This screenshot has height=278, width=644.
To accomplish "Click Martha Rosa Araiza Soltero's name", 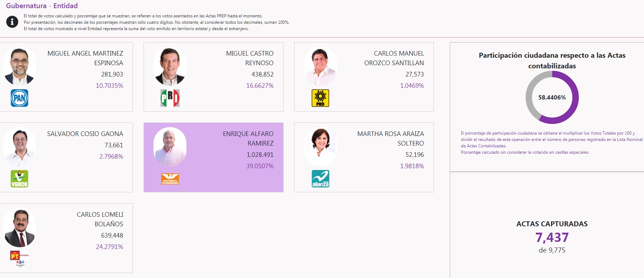I will (391, 138).
